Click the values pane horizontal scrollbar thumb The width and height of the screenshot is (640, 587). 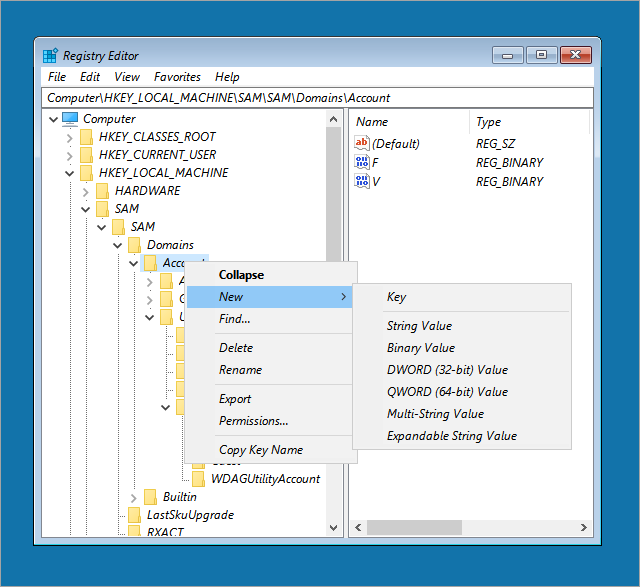414,527
